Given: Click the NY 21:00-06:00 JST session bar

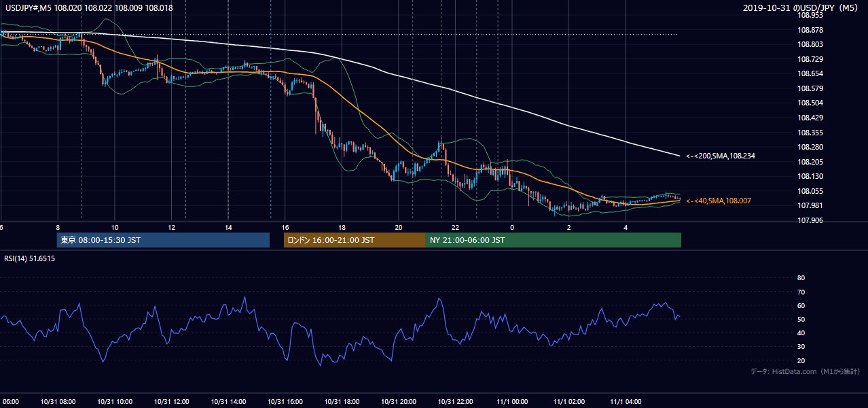Looking at the screenshot, I should (554, 240).
